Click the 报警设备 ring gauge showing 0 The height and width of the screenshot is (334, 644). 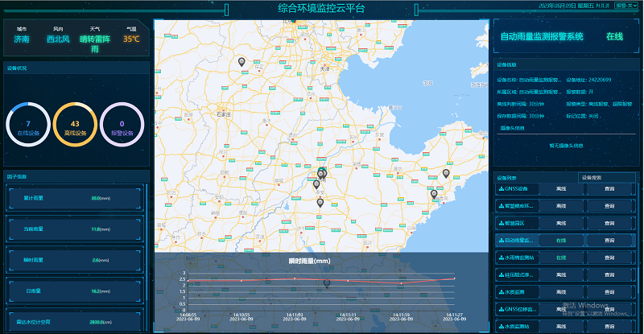click(x=122, y=125)
